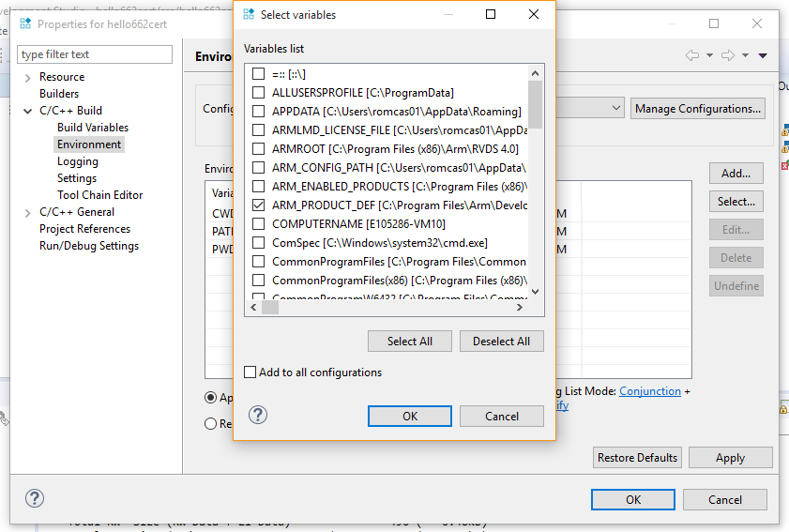Screen dimensions: 789x532
Task: Click Restore Defaults button
Action: click(637, 458)
